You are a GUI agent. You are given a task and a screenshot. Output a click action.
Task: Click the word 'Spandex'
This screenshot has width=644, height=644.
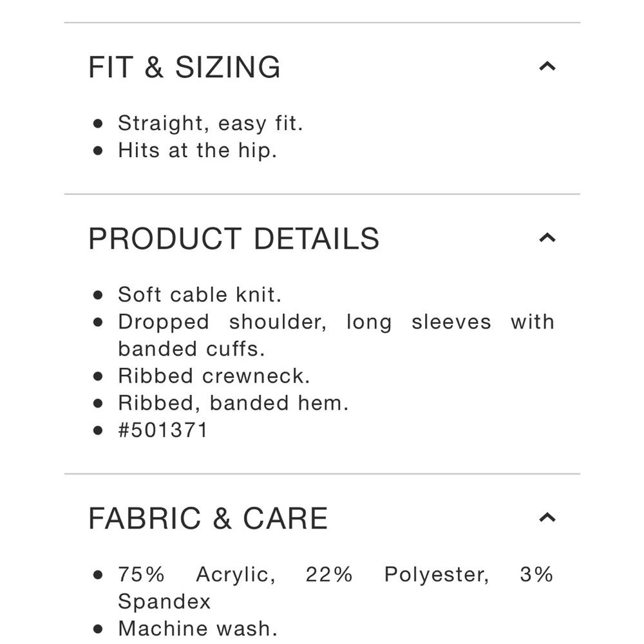point(164,601)
